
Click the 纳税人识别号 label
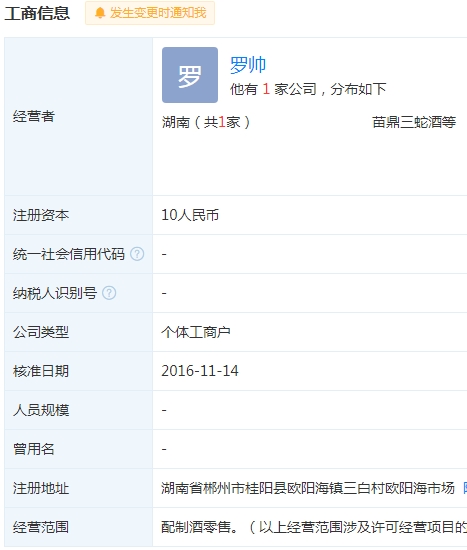click(x=55, y=293)
